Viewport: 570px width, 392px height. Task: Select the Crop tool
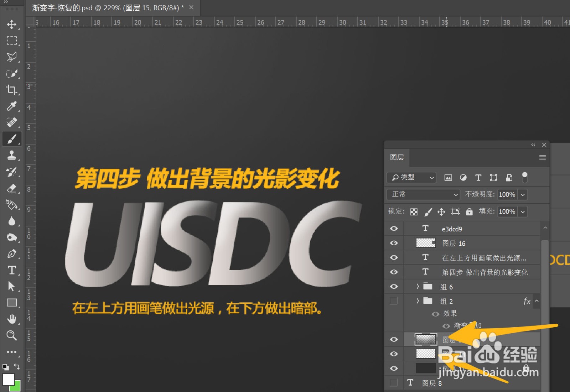(12, 90)
